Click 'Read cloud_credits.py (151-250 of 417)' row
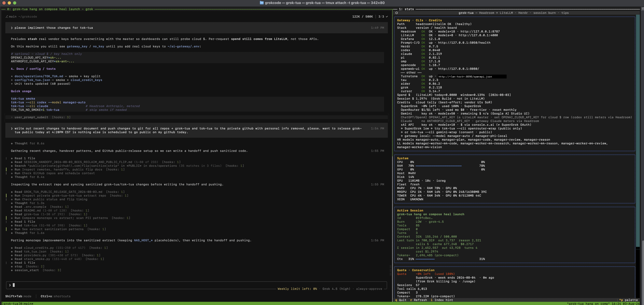This screenshot has width=644, height=305. (x=59, y=248)
